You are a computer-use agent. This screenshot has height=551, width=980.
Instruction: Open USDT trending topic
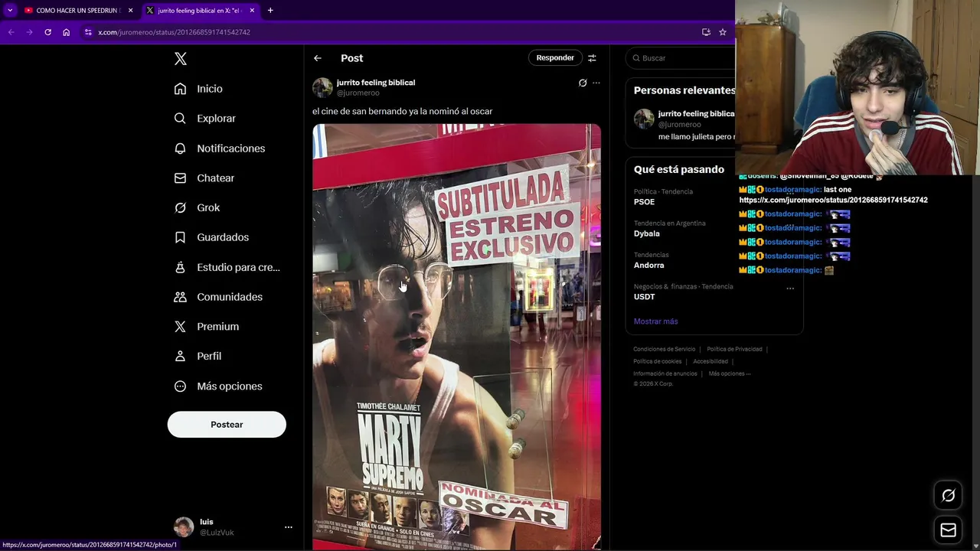coord(644,297)
